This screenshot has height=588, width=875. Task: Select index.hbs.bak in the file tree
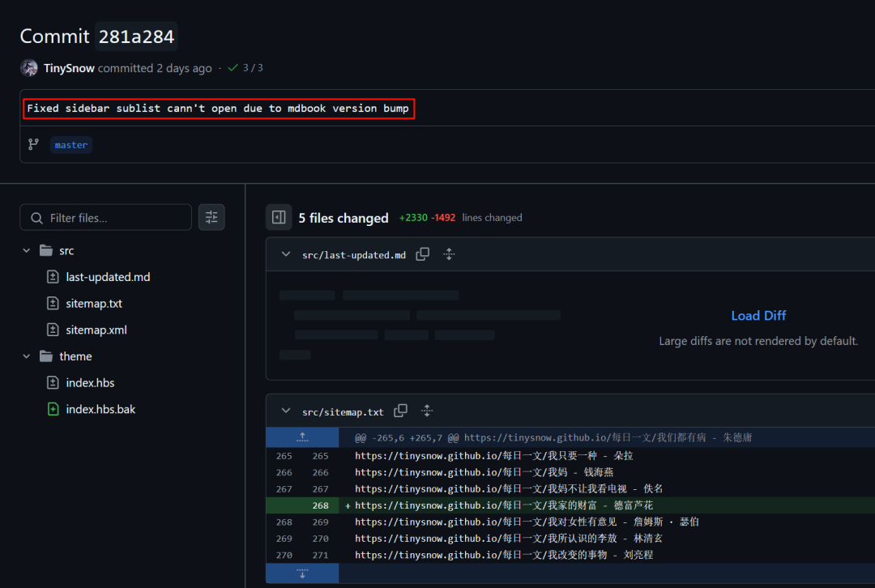[x=100, y=409]
